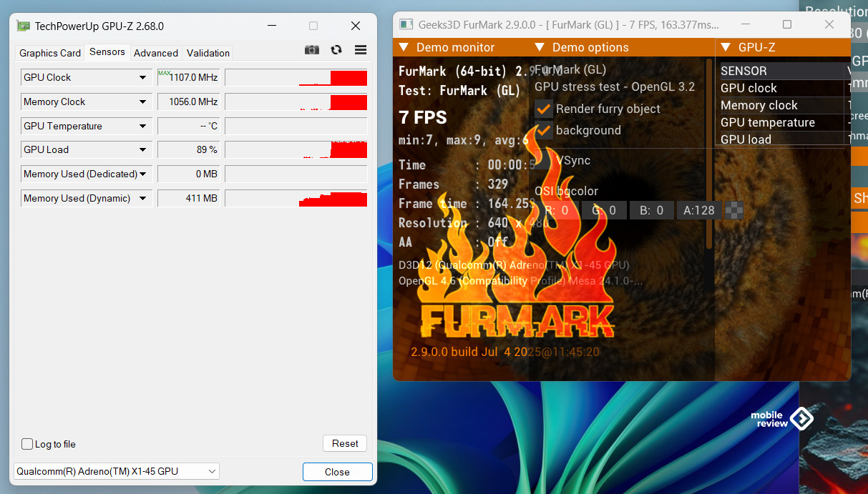This screenshot has width=868, height=494.
Task: Click the OSI bgcolor color swatch
Action: click(734, 210)
